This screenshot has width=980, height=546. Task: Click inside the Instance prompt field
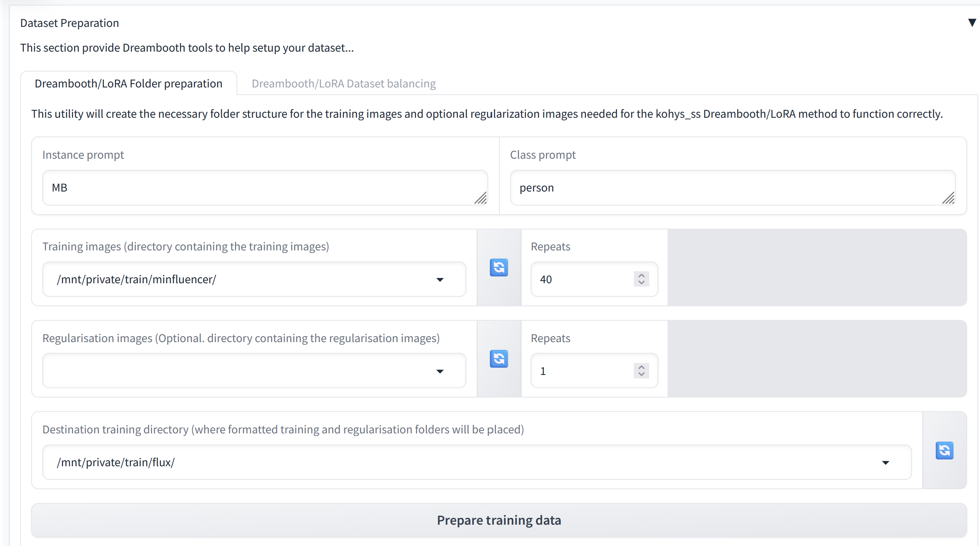tap(265, 188)
